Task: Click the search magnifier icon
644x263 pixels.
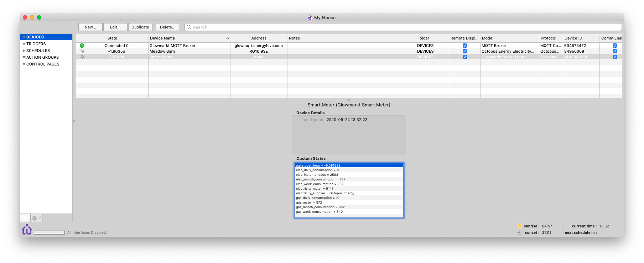Action: [x=189, y=27]
